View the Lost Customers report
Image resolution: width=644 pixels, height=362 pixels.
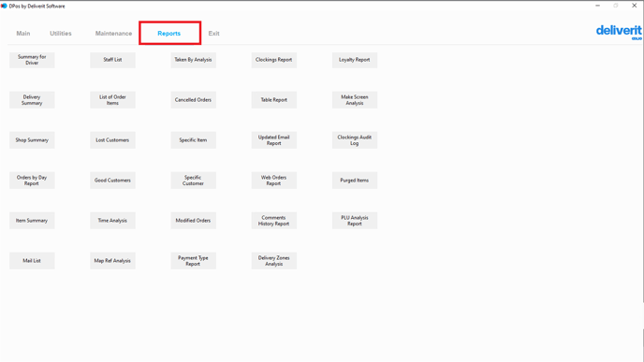pos(112,140)
